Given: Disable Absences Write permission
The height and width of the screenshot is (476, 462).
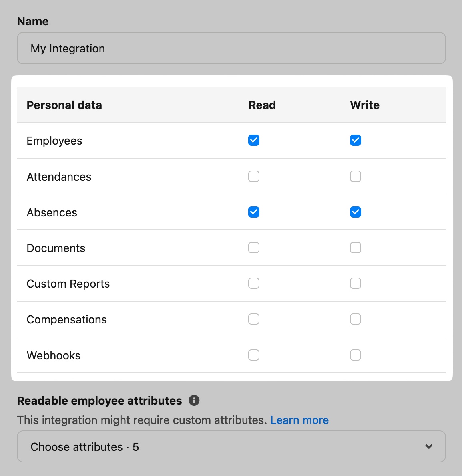Looking at the screenshot, I should 356,212.
